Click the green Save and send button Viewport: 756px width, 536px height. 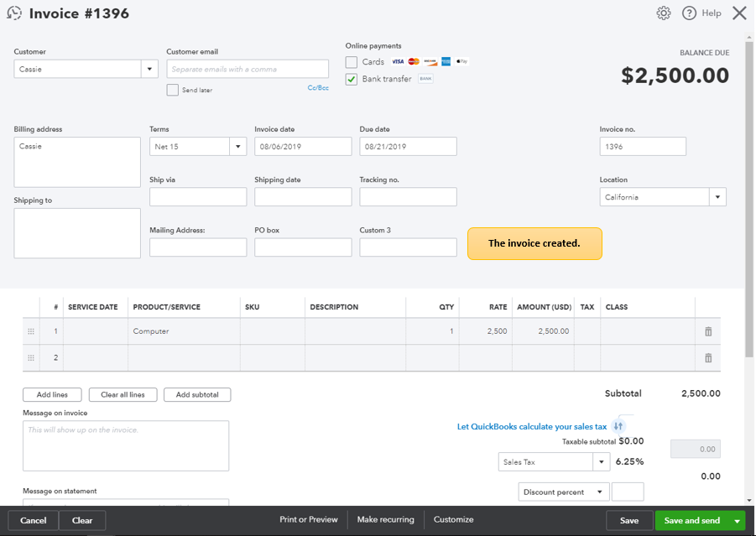692,521
